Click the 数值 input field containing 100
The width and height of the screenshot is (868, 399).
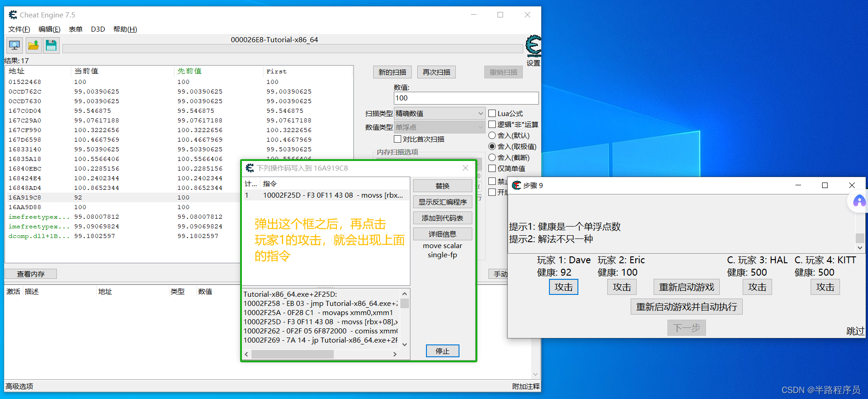pos(466,98)
